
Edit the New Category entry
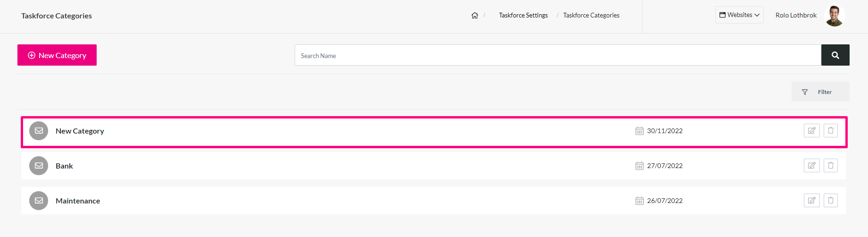point(812,131)
